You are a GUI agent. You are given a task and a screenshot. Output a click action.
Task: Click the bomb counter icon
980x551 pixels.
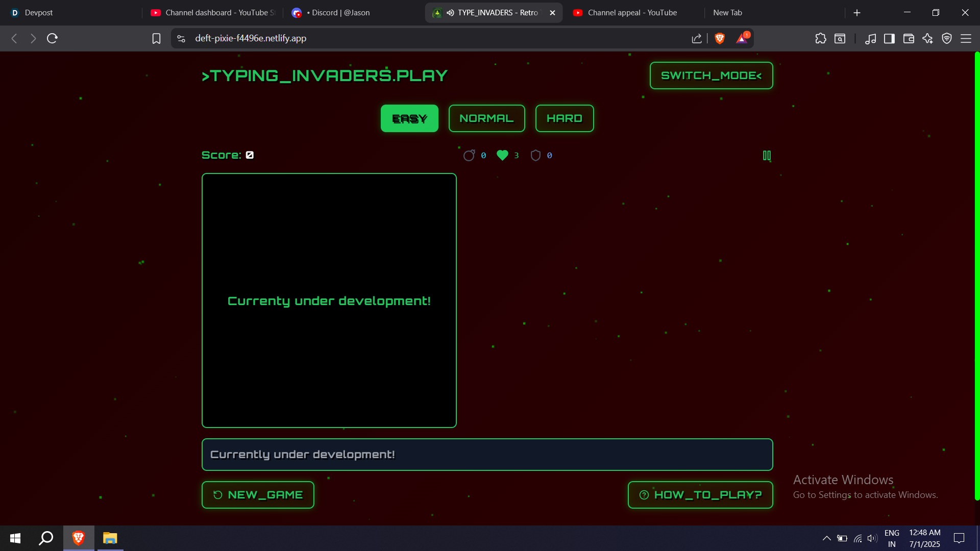tap(469, 155)
